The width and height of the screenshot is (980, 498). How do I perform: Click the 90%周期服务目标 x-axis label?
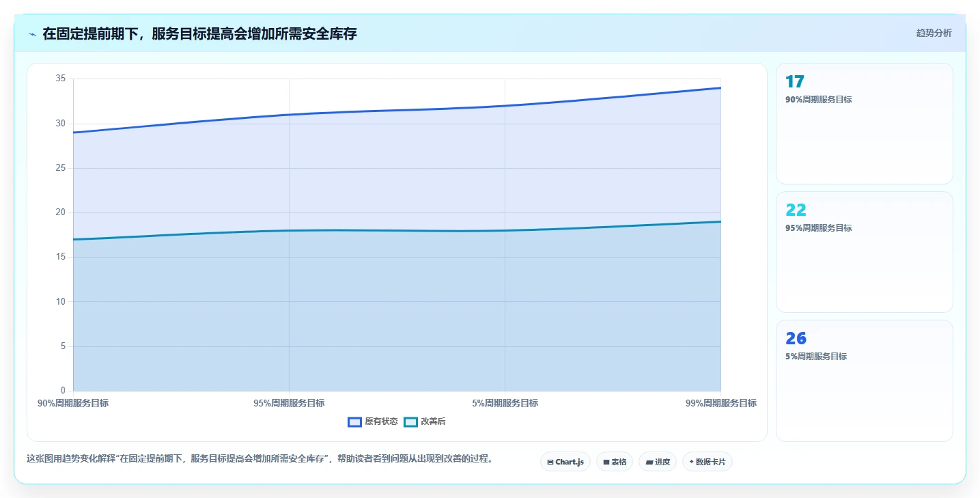click(73, 403)
